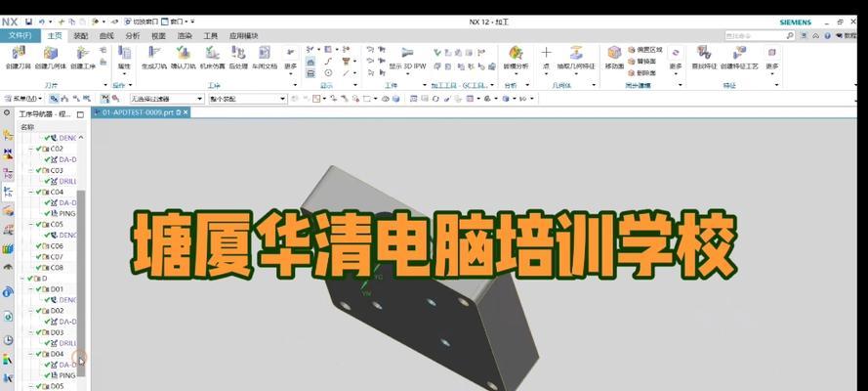Click Verify Tool Path (确认刀轨)
Image resolution: width=868 pixels, height=391 pixels.
[x=184, y=58]
